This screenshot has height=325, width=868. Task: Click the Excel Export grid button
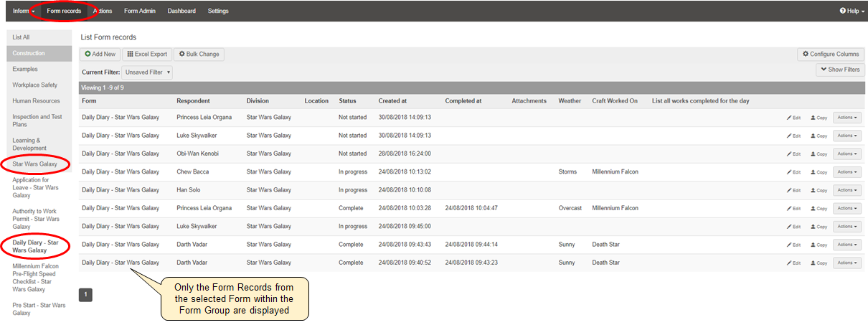147,54
